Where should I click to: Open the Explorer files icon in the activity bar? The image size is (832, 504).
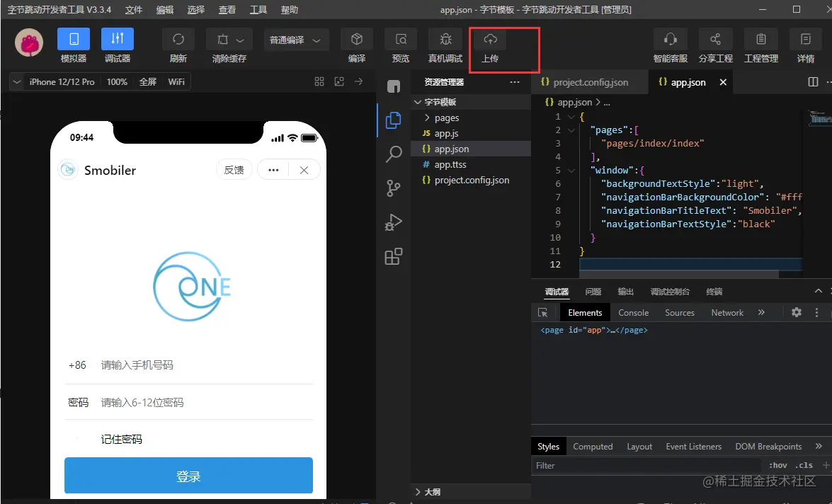point(393,120)
